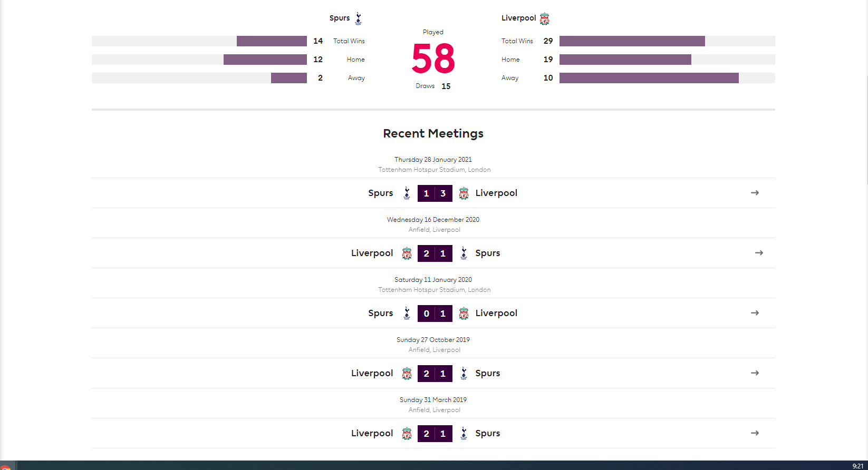The height and width of the screenshot is (470, 868).
Task: Open the Liverpool team name in the header
Action: 518,18
